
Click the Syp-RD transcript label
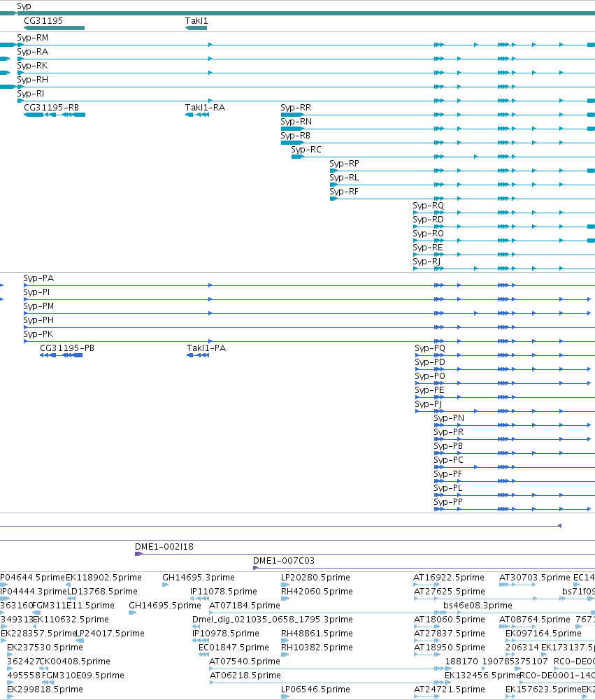point(428,219)
